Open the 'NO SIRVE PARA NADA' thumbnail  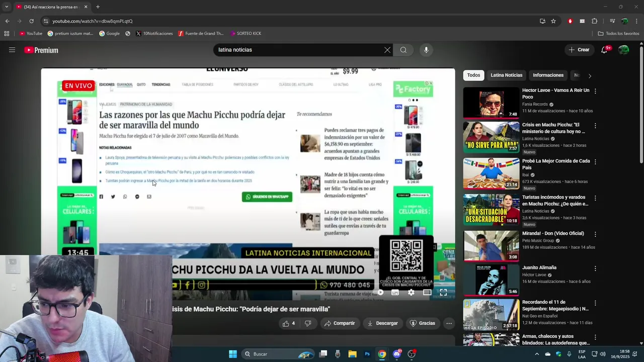tap(491, 137)
